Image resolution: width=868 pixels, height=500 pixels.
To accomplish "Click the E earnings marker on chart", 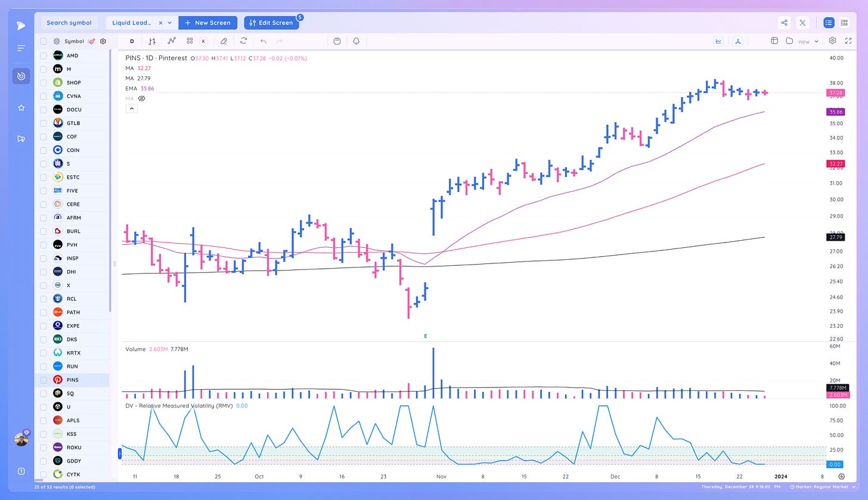I will pyautogui.click(x=425, y=336).
